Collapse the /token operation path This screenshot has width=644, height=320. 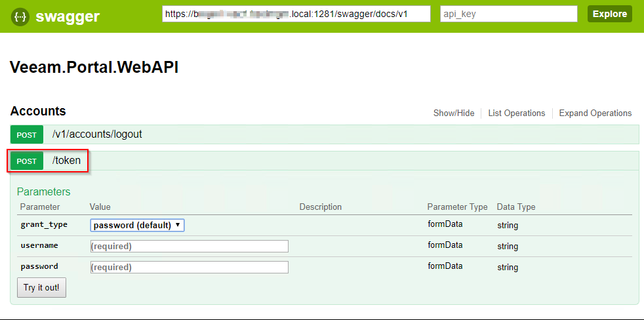click(66, 161)
